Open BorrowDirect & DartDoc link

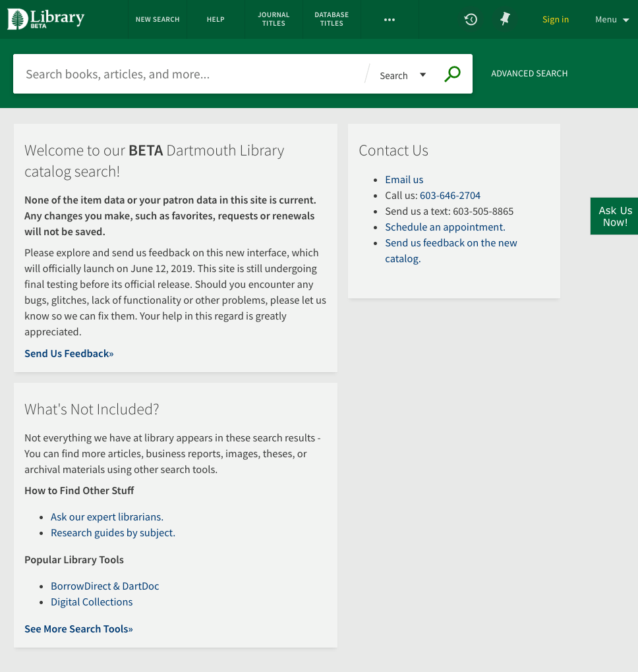point(105,586)
